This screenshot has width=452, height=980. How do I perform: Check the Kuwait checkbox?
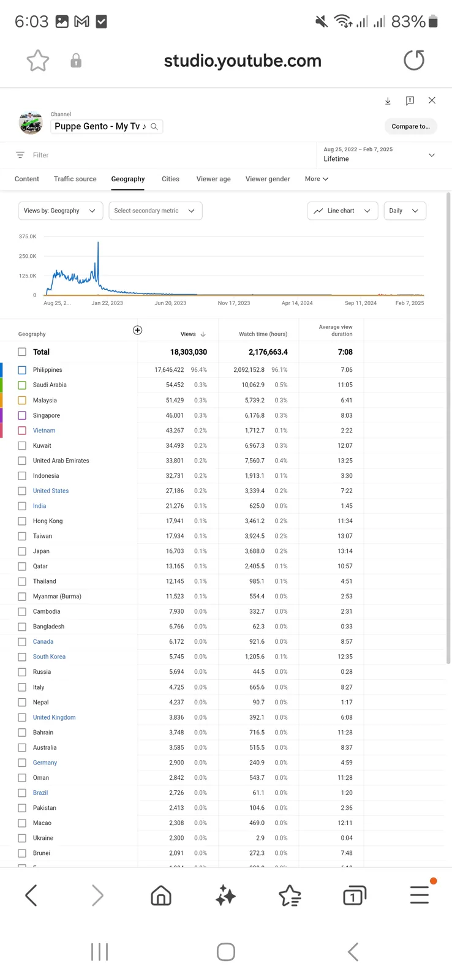click(x=22, y=446)
